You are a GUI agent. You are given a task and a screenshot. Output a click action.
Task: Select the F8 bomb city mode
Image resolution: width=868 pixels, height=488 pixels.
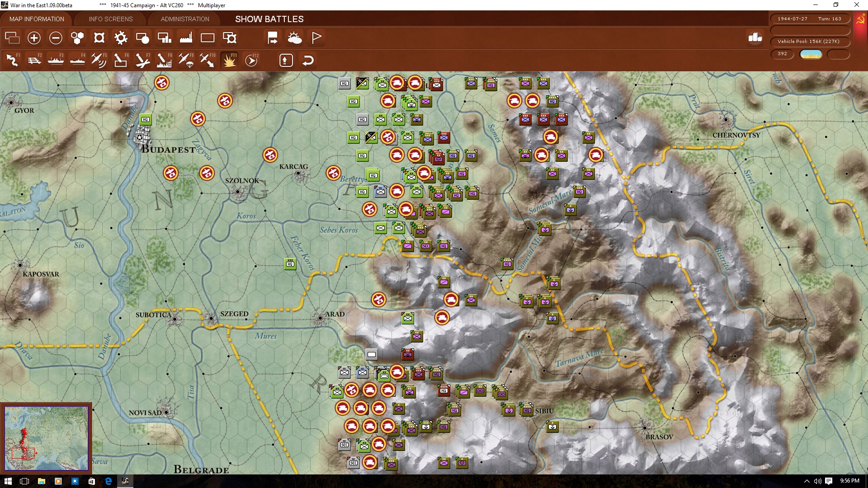[x=164, y=60]
